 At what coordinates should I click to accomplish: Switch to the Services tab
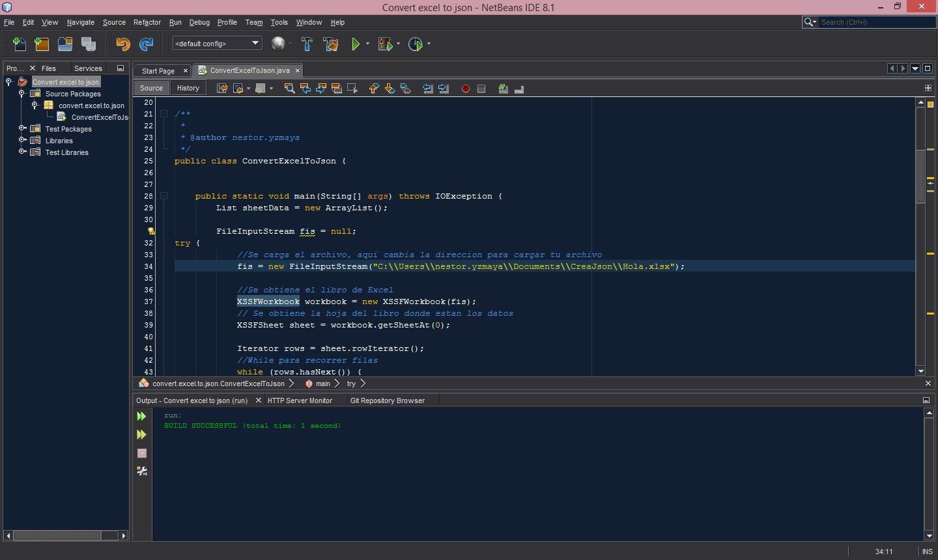pyautogui.click(x=88, y=68)
